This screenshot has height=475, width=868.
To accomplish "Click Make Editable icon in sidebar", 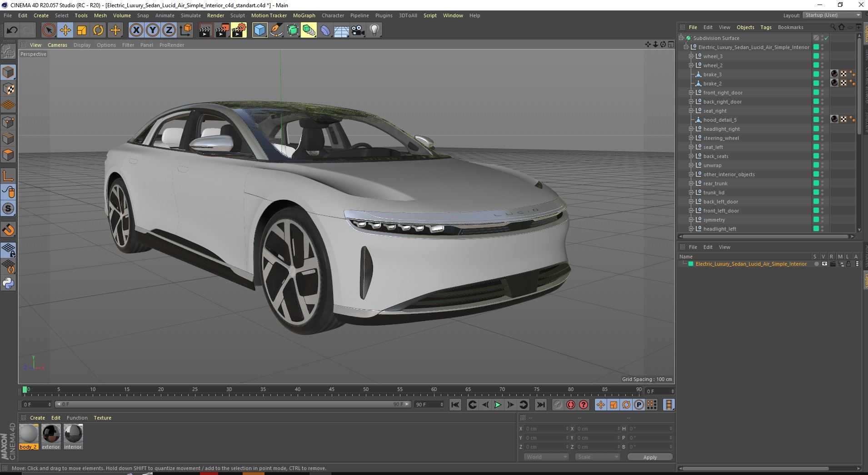I will 8,51.
